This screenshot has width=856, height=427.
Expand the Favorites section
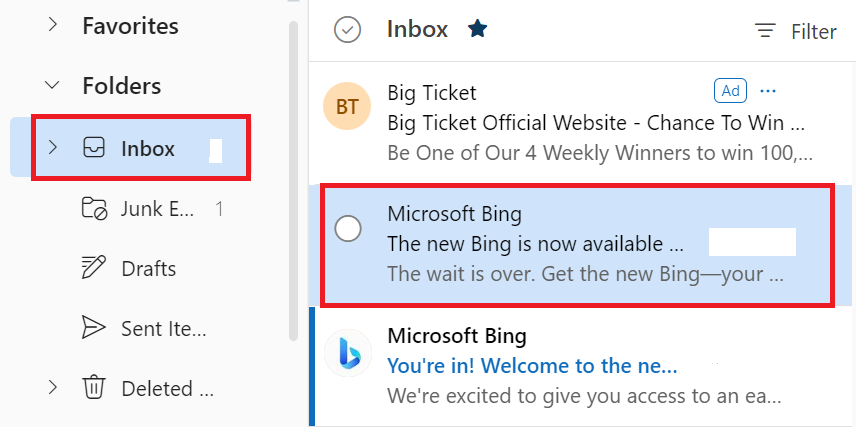click(52, 25)
